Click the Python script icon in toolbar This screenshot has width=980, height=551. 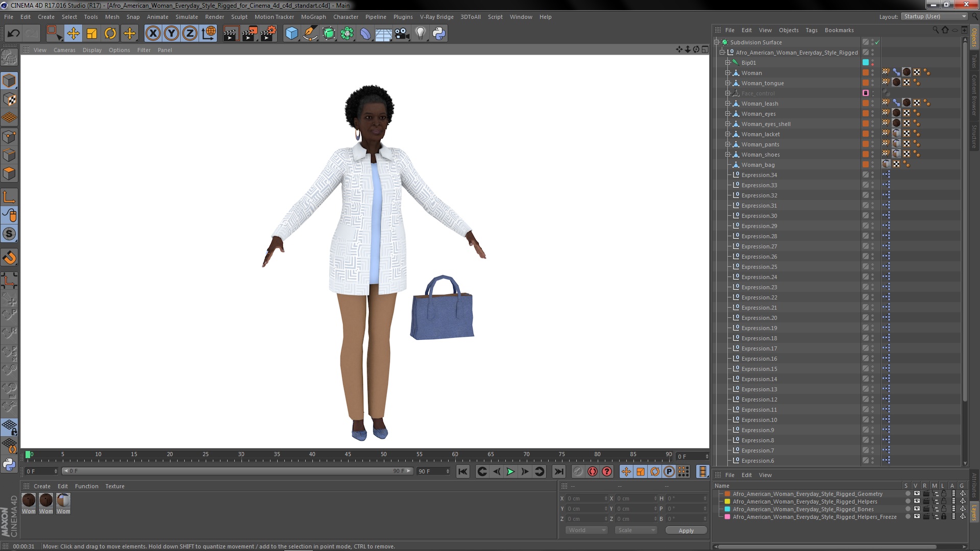[x=439, y=34]
